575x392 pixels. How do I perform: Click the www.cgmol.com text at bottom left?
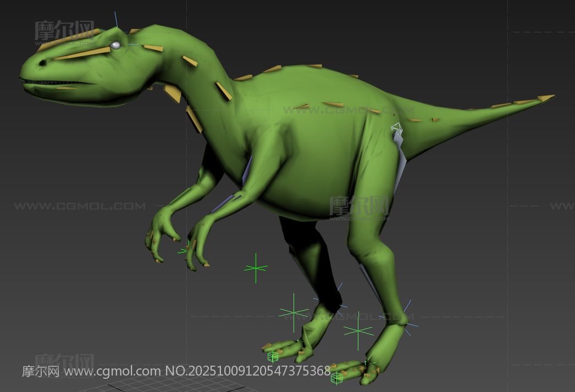[113, 372]
